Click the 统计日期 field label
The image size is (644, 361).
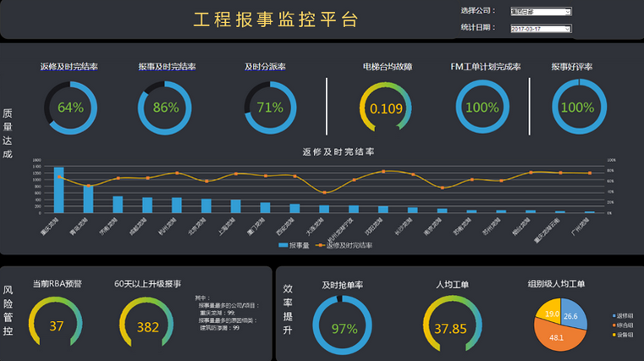coord(477,28)
